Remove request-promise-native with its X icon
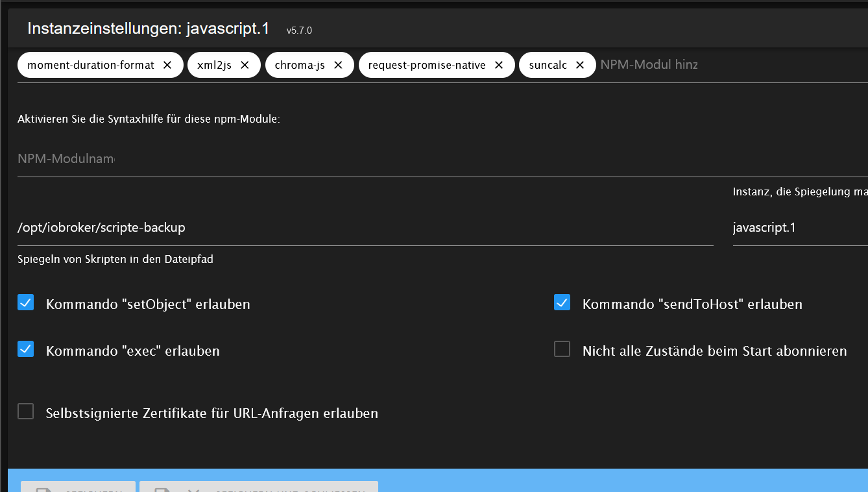 tap(499, 65)
